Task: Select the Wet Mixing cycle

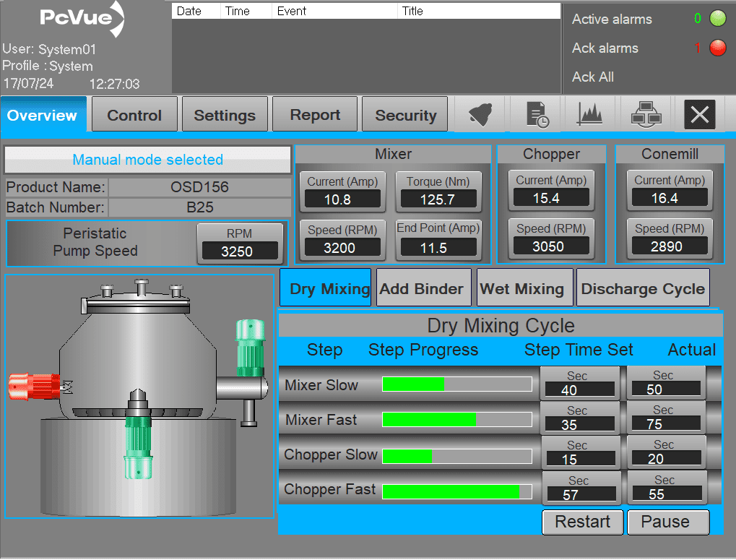Action: pos(522,289)
